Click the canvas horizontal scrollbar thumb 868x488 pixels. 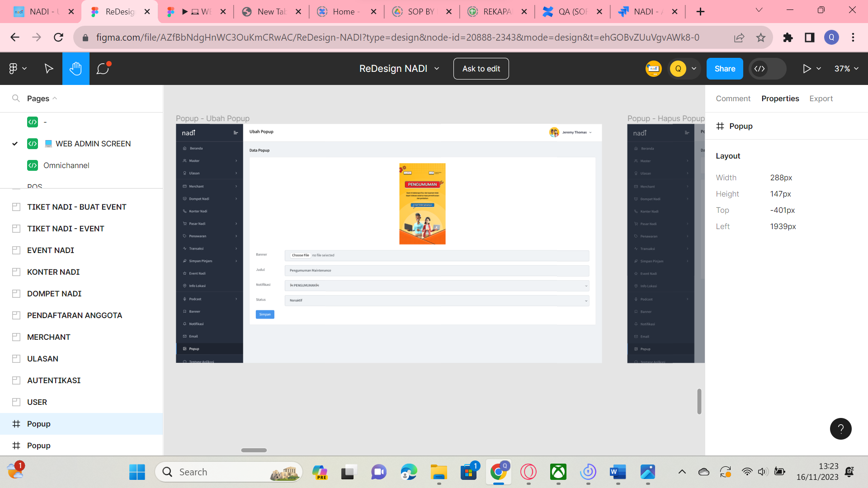254,450
